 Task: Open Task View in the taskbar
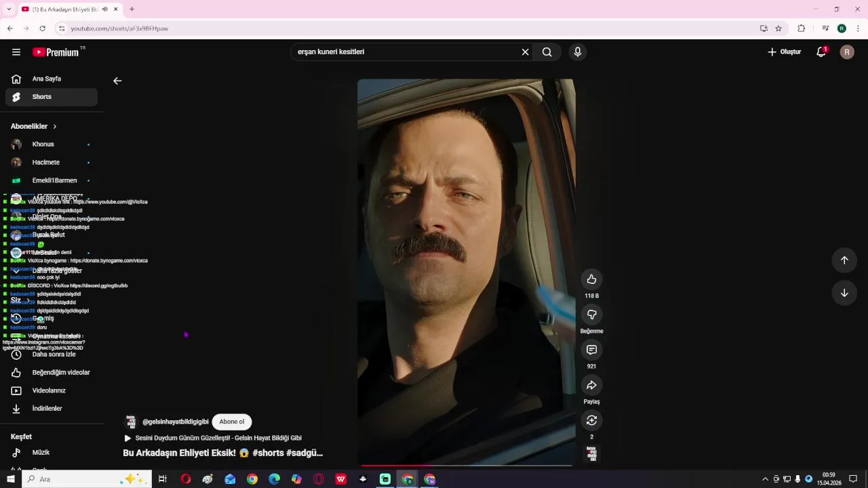[163, 479]
